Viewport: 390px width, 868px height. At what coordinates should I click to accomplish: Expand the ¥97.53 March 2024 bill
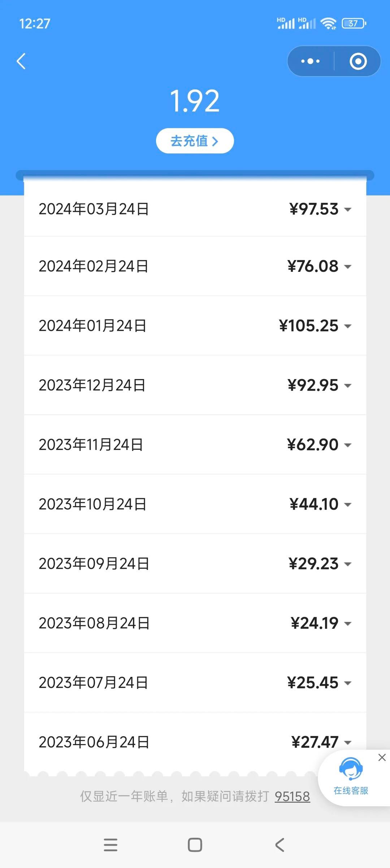[x=347, y=209]
